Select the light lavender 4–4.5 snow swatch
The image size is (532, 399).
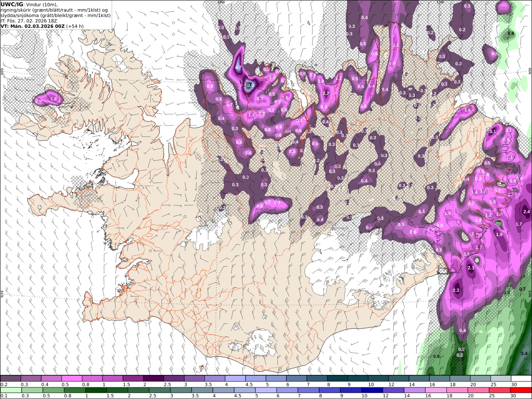coord(235,379)
